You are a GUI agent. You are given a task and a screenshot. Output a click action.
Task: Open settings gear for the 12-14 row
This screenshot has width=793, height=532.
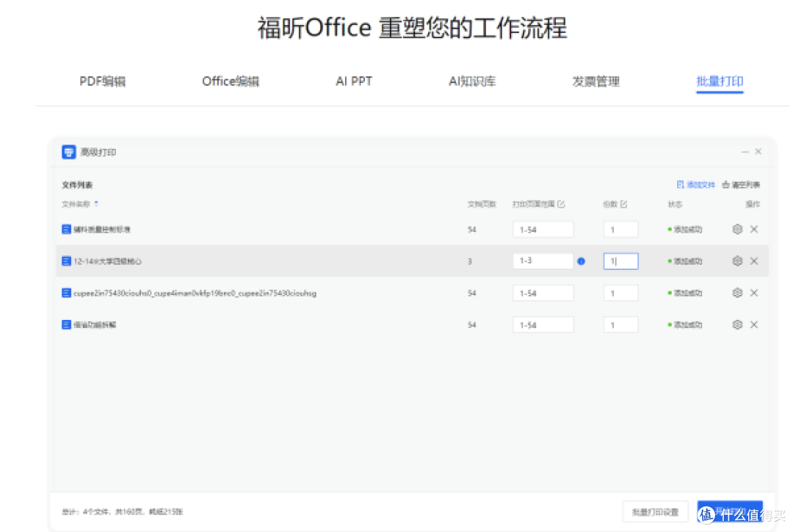point(737,261)
